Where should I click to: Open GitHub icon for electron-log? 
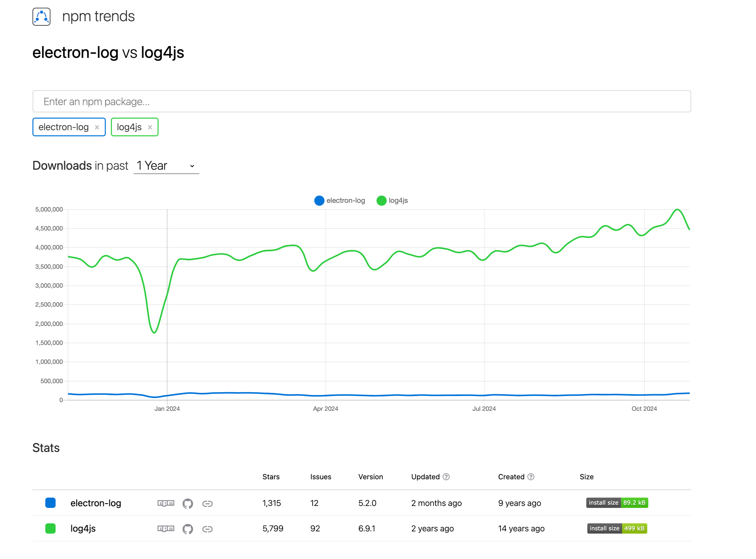tap(188, 503)
